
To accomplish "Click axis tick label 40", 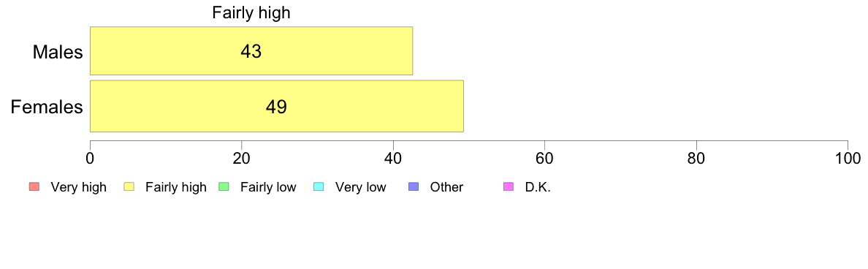I will click(393, 158).
